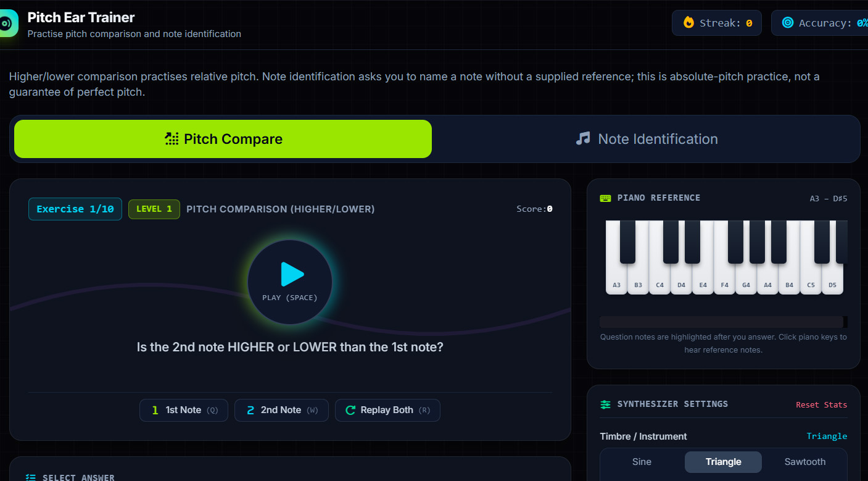This screenshot has width=868, height=481.
Task: Select the Sawtooth timbre option
Action: 804,462
